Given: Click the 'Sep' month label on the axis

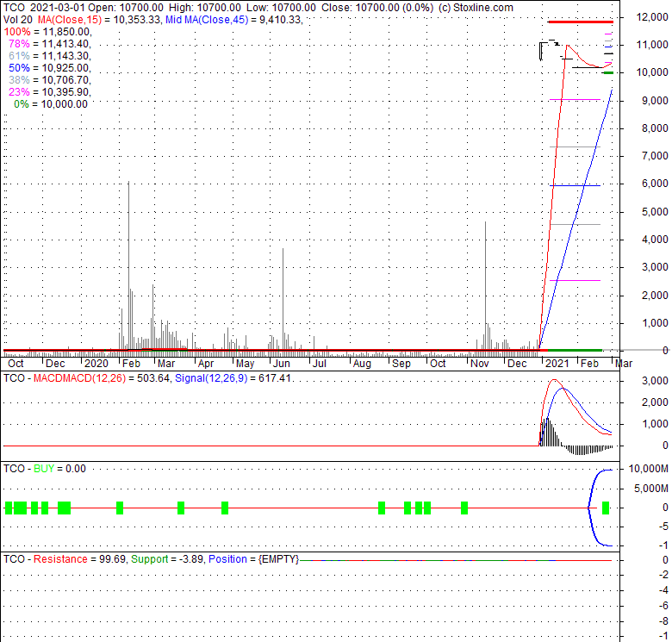Looking at the screenshot, I should click(x=401, y=364).
